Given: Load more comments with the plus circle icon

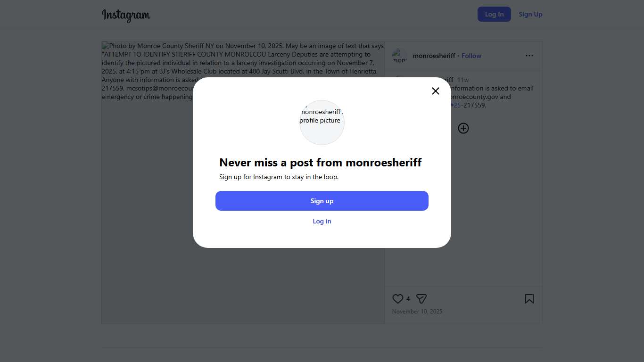Looking at the screenshot, I should [463, 128].
